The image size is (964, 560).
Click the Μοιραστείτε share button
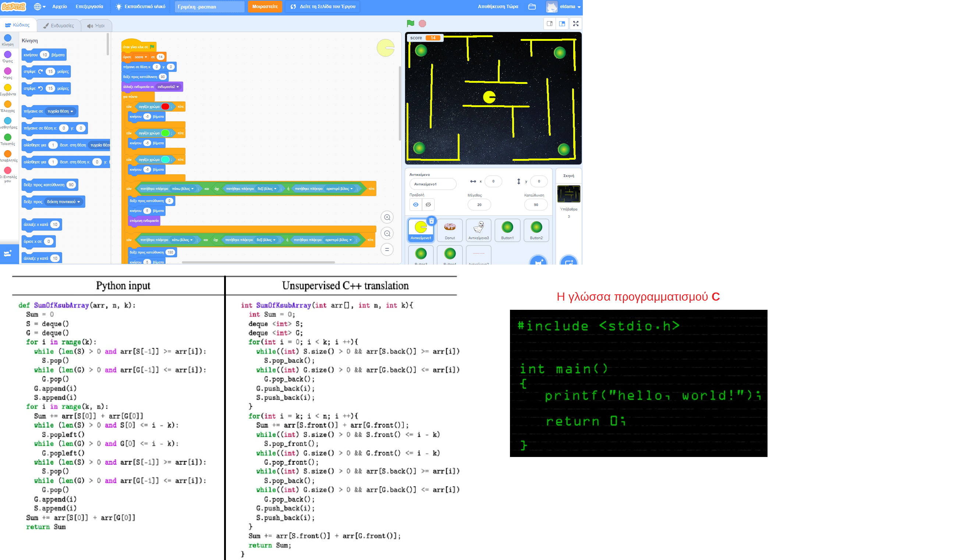click(265, 7)
